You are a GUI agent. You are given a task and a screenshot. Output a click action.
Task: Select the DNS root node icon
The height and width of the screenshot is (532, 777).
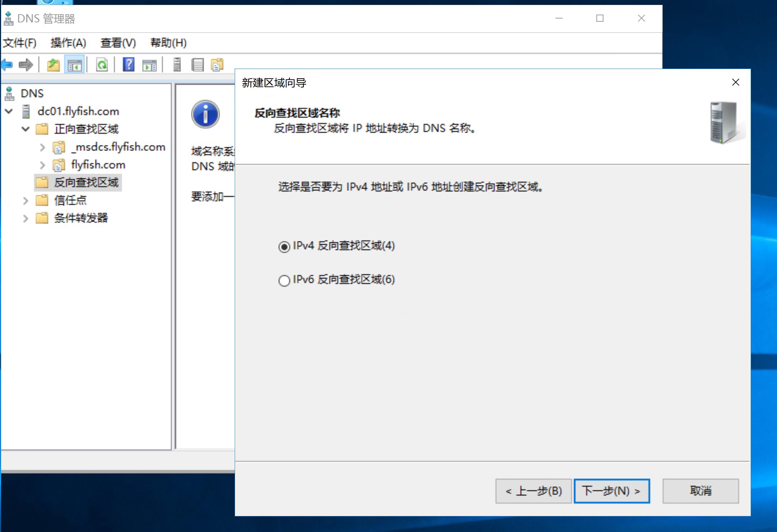(10, 94)
